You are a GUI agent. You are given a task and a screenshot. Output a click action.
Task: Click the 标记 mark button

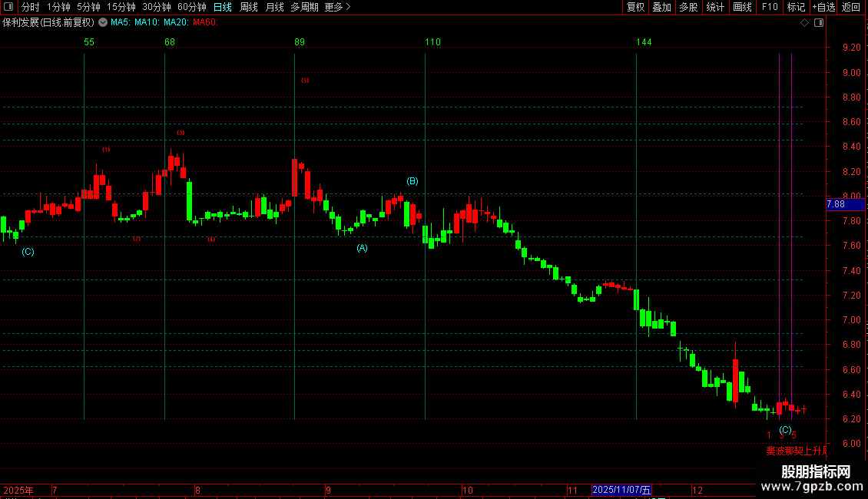pyautogui.click(x=796, y=7)
